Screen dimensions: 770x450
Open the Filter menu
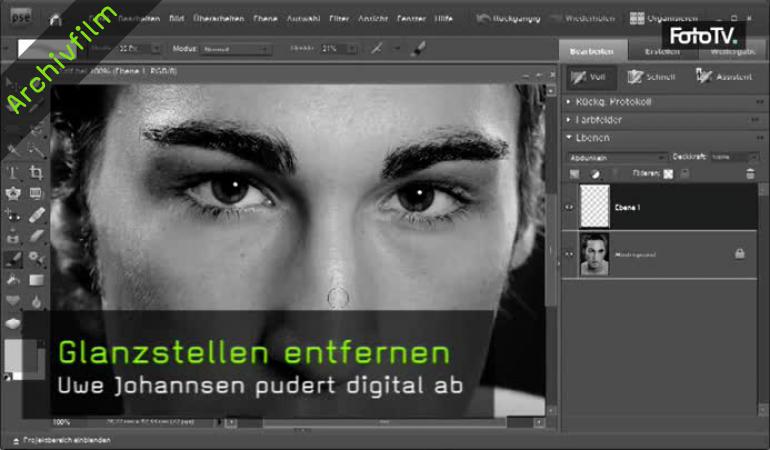point(339,19)
